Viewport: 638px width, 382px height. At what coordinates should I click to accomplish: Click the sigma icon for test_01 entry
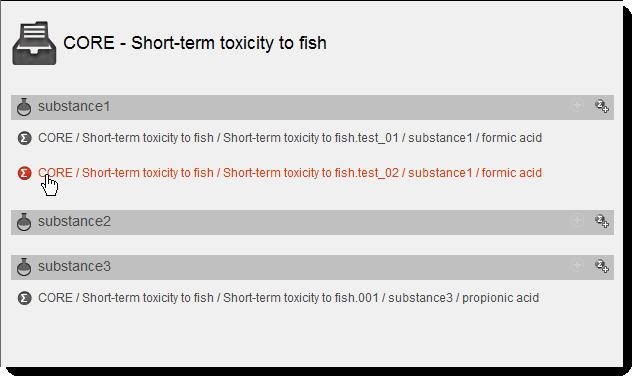coord(24,138)
